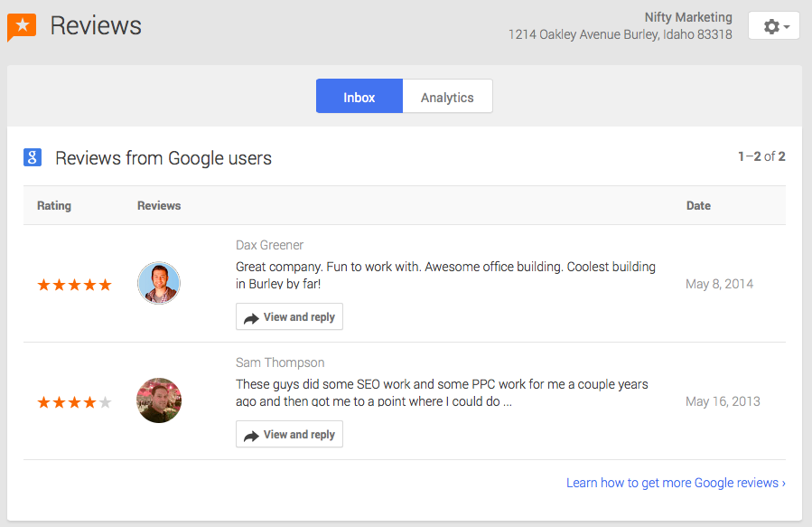The width and height of the screenshot is (812, 527).
Task: Click the orange Reviews star logo
Action: (22, 27)
